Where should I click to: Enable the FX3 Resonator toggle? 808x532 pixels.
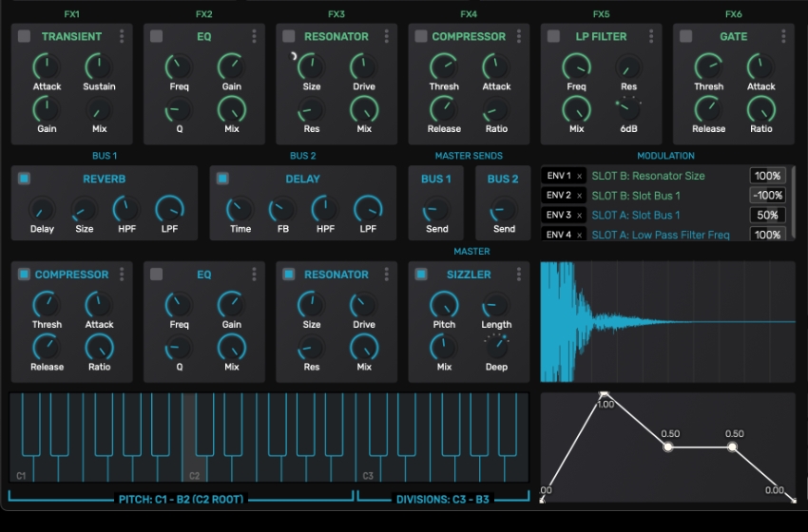click(x=289, y=36)
